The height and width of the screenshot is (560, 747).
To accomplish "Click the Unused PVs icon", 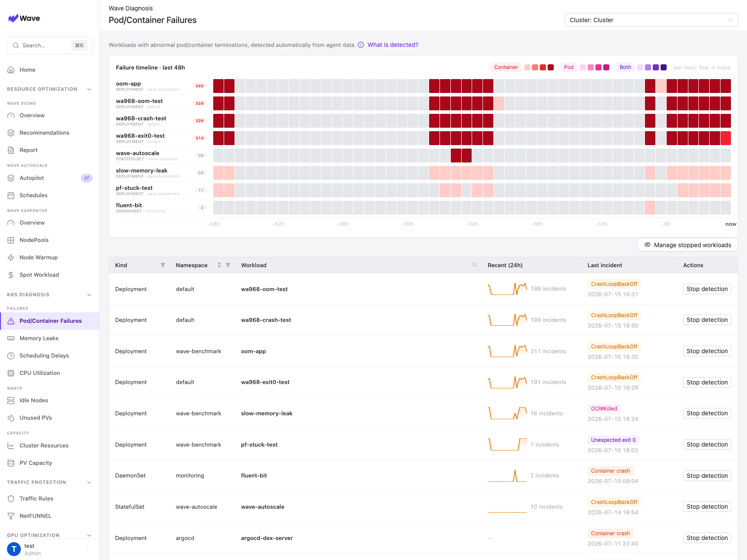I will (x=11, y=418).
